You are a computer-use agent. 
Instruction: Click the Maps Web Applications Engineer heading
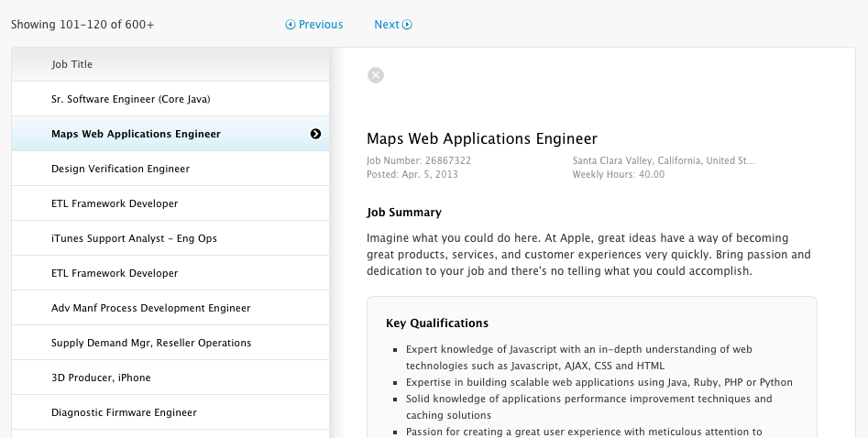(482, 139)
